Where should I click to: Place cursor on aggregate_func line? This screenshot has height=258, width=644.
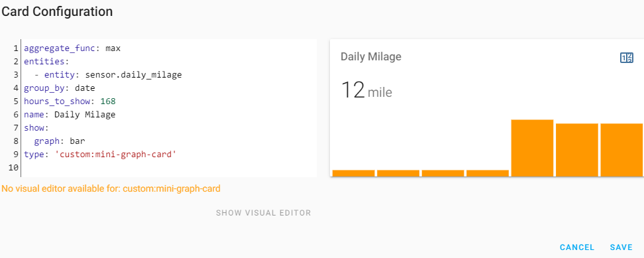(x=72, y=48)
